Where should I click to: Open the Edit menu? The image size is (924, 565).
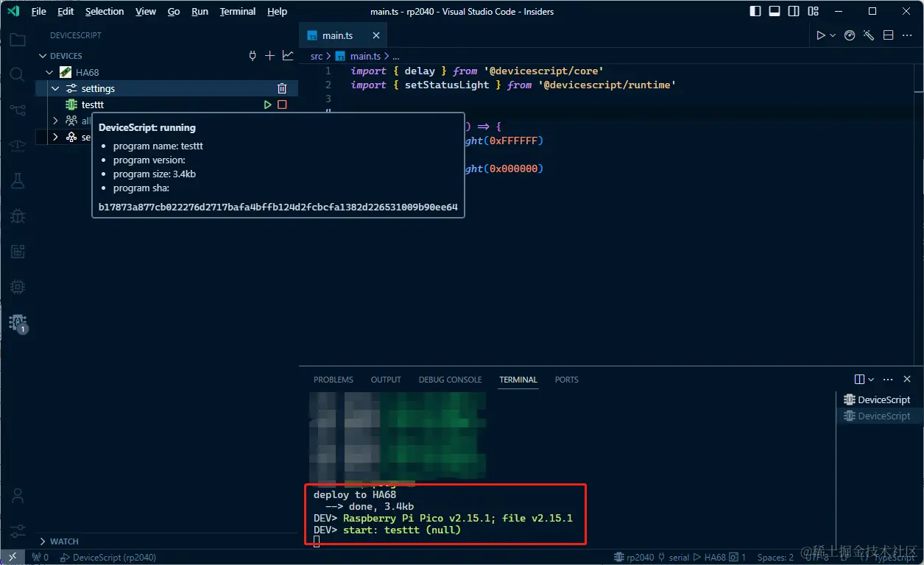(66, 11)
